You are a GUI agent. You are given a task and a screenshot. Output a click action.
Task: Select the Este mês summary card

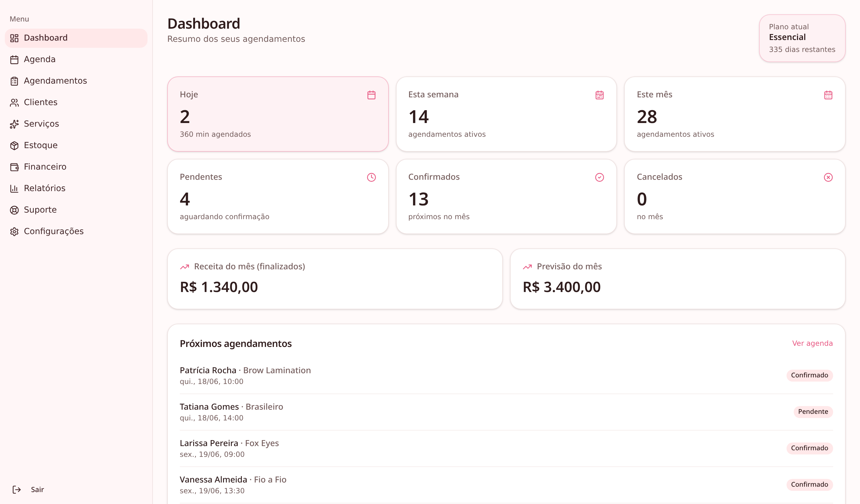point(735,114)
